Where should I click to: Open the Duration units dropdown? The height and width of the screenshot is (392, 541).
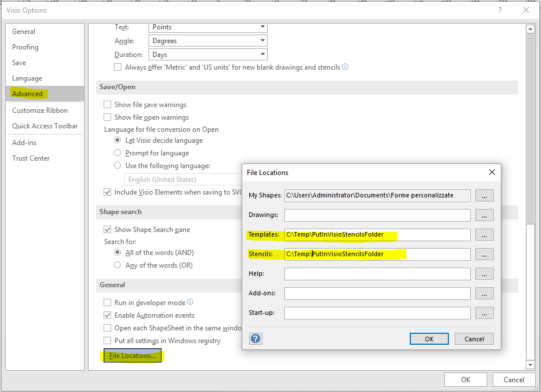tap(208, 55)
